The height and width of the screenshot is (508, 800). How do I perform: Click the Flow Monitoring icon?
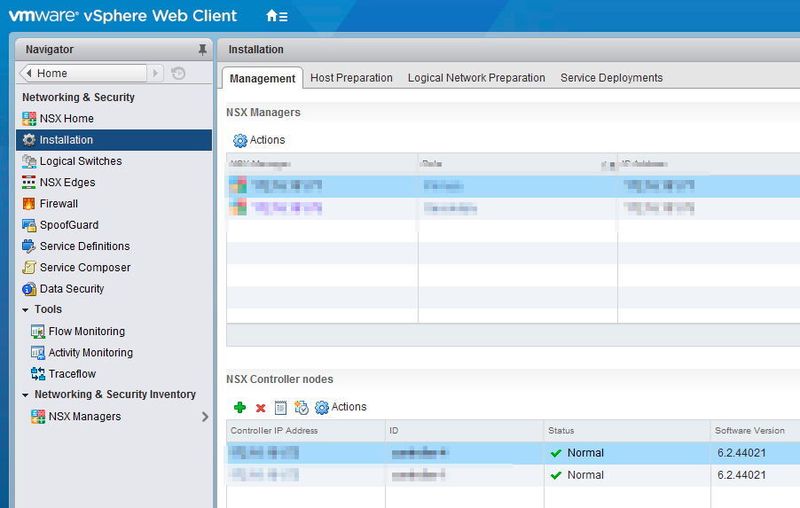pos(38,332)
